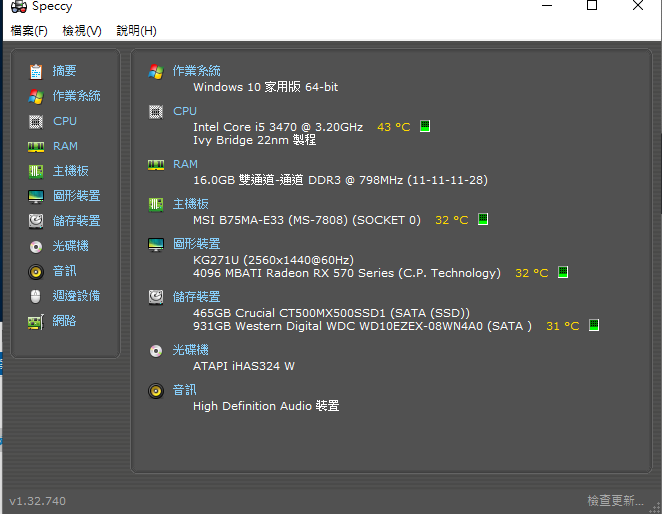
Task: Click the 作業系統 heading in summary panel
Action: (197, 71)
